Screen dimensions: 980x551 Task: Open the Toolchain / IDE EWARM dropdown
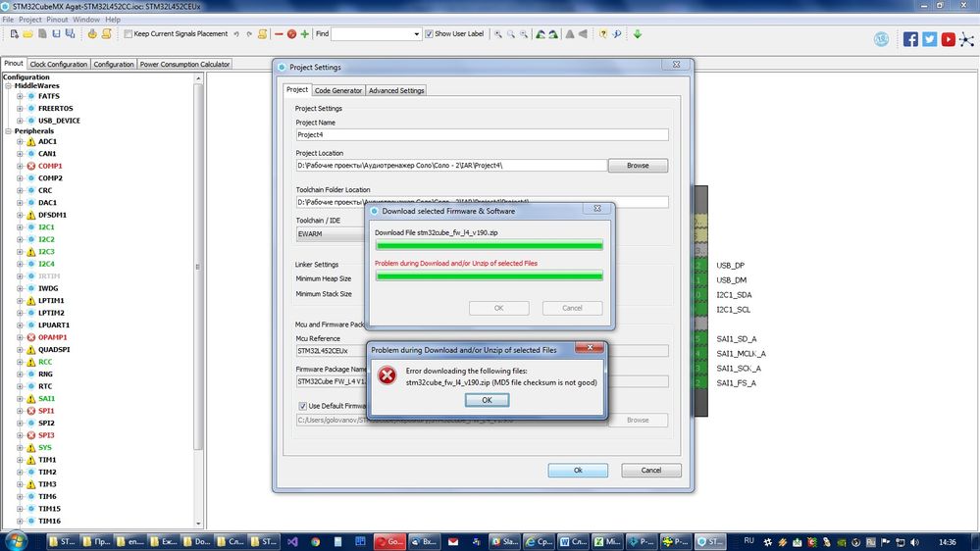(x=332, y=233)
